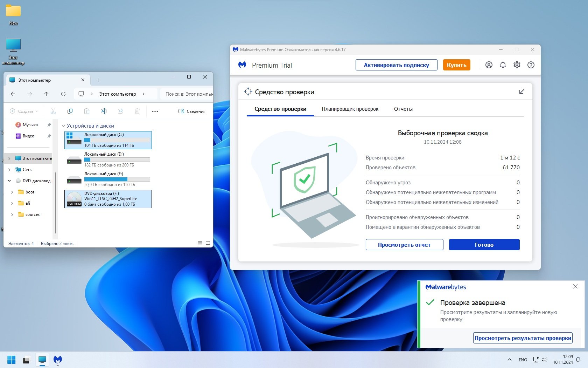588x368 pixels.
Task: Click the blue Done button
Action: point(484,245)
